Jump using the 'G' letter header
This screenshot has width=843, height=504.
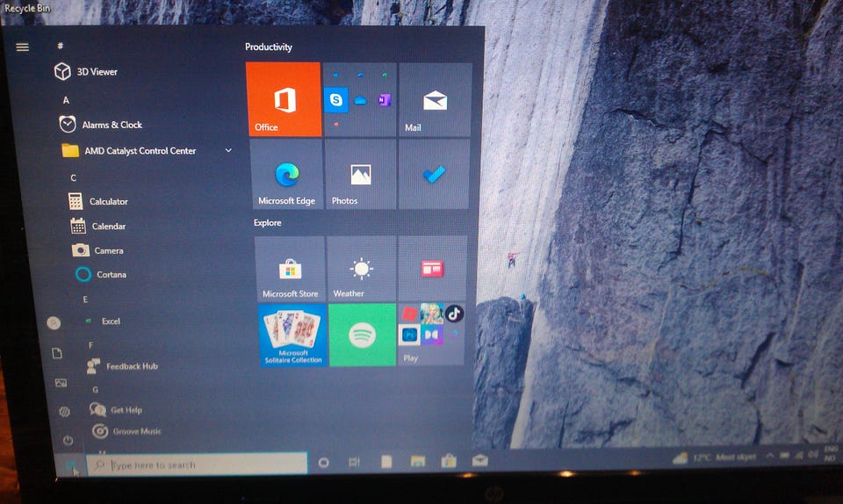pyautogui.click(x=95, y=390)
